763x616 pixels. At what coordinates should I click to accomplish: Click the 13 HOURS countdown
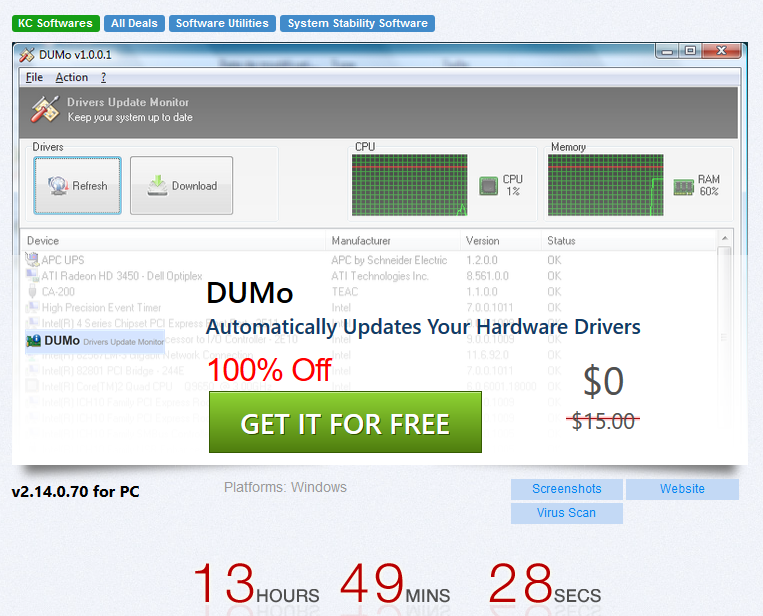pos(256,583)
